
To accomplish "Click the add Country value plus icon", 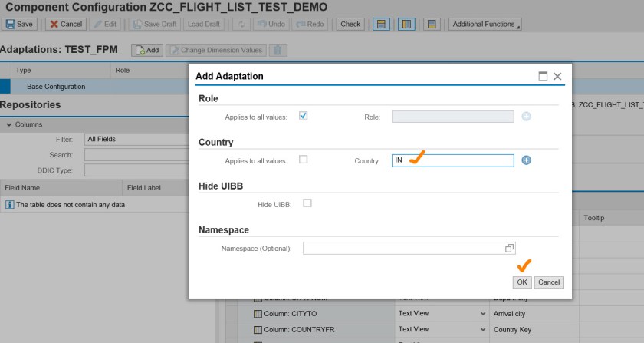I will pyautogui.click(x=527, y=160).
